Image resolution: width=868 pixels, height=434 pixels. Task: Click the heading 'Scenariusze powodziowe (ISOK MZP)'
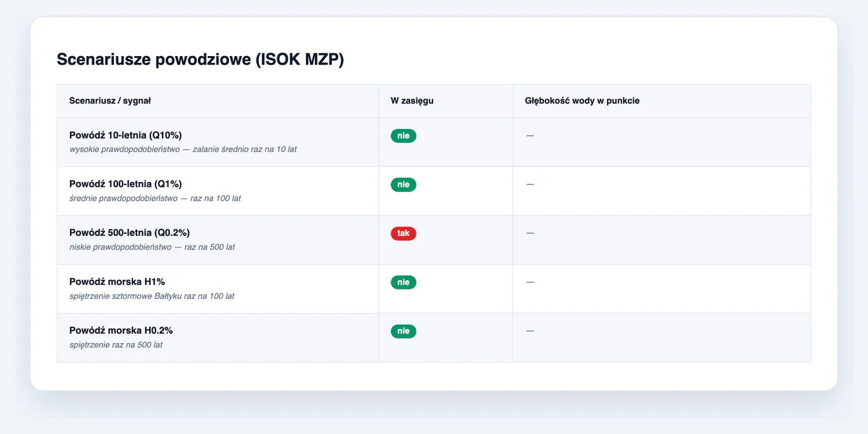pos(200,59)
